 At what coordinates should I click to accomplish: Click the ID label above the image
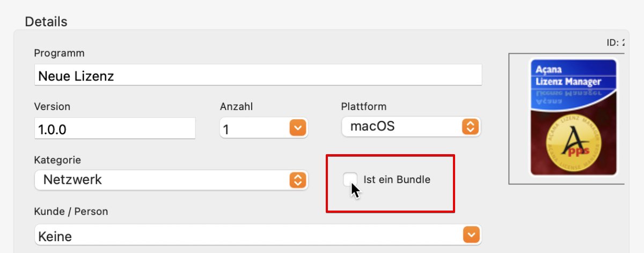(x=616, y=43)
